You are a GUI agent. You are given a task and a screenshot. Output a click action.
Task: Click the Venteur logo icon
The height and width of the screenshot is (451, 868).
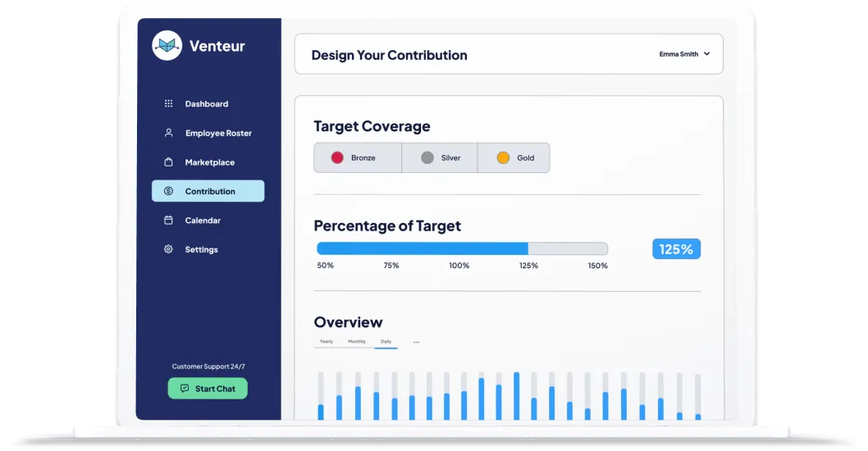click(x=167, y=46)
